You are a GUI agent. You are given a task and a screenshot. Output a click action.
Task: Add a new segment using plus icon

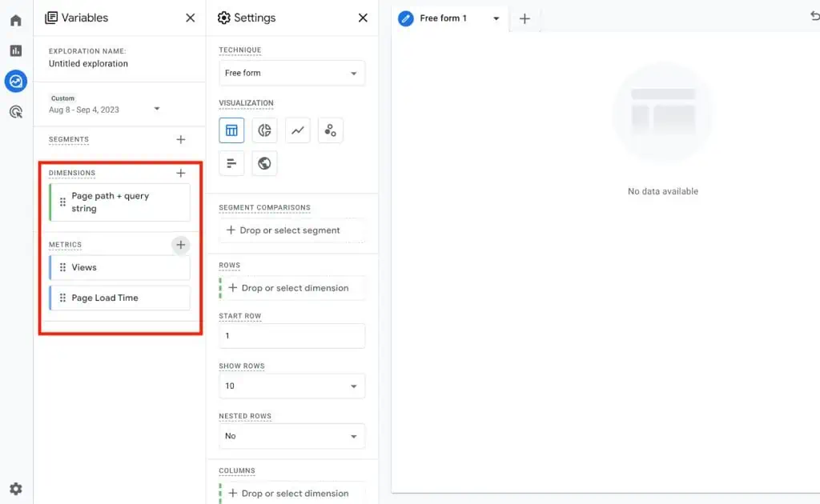[x=181, y=139]
